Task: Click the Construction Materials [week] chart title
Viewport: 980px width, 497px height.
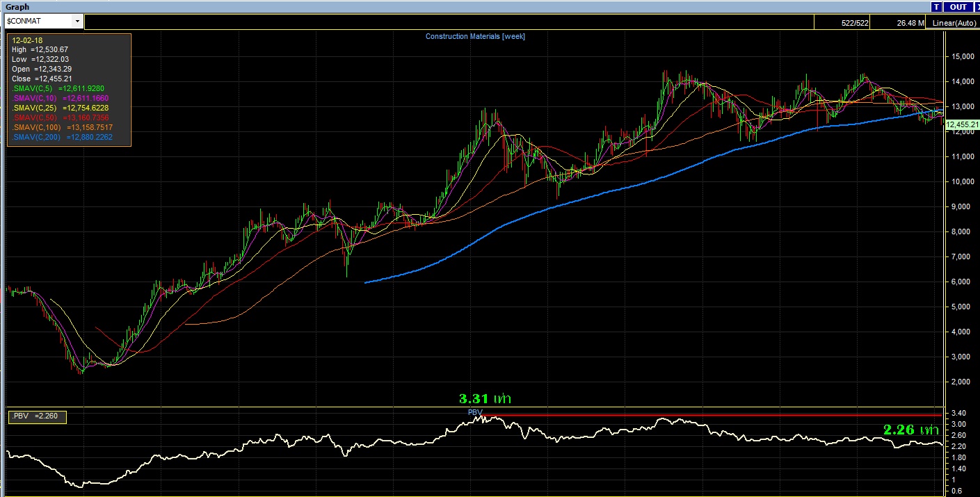Action: coord(475,36)
